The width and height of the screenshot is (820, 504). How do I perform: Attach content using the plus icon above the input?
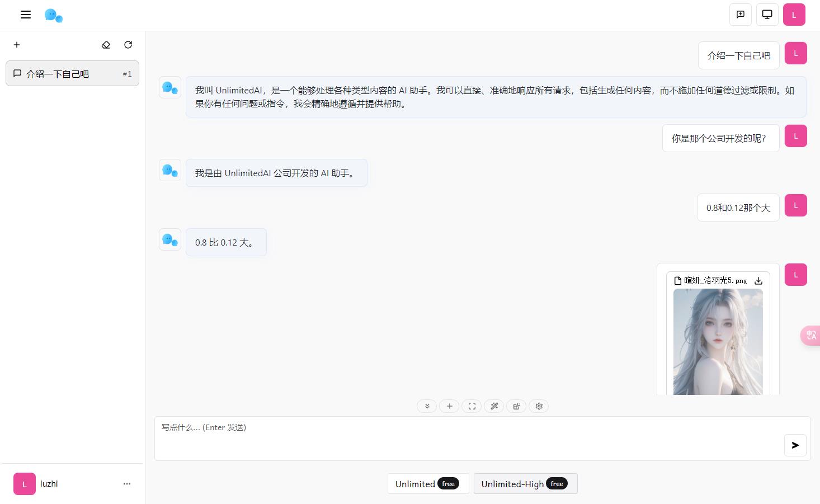point(449,406)
